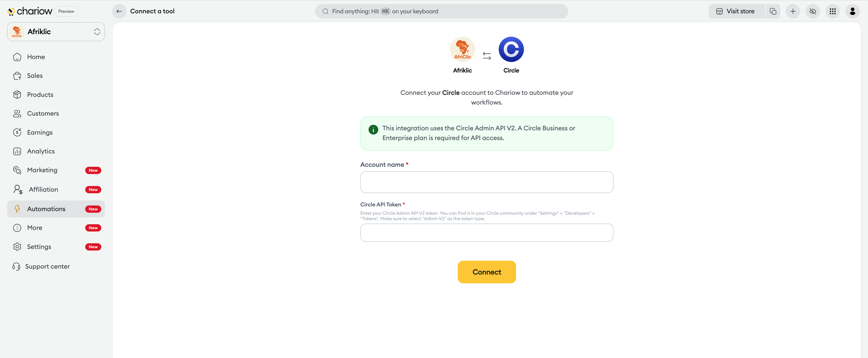Open the user profile avatar
The height and width of the screenshot is (358, 868).
852,11
